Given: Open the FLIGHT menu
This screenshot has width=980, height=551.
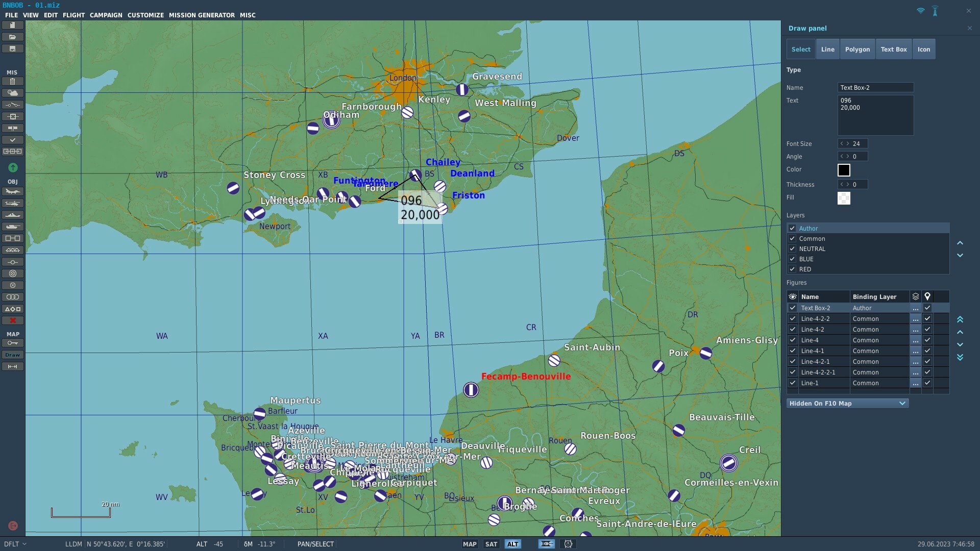Looking at the screenshot, I should coord(73,15).
